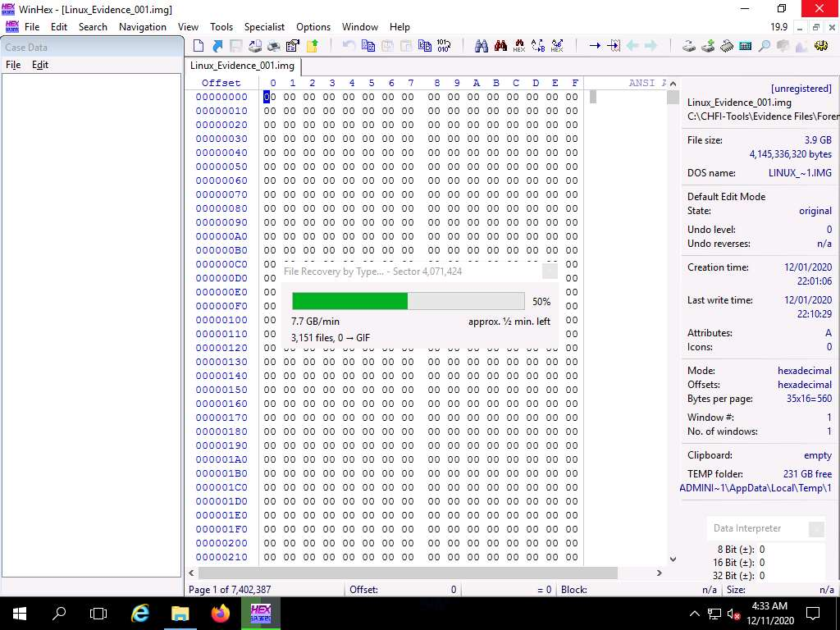This screenshot has height=630, width=840.
Task: Click the Open RAM chip icon
Action: 727,46
